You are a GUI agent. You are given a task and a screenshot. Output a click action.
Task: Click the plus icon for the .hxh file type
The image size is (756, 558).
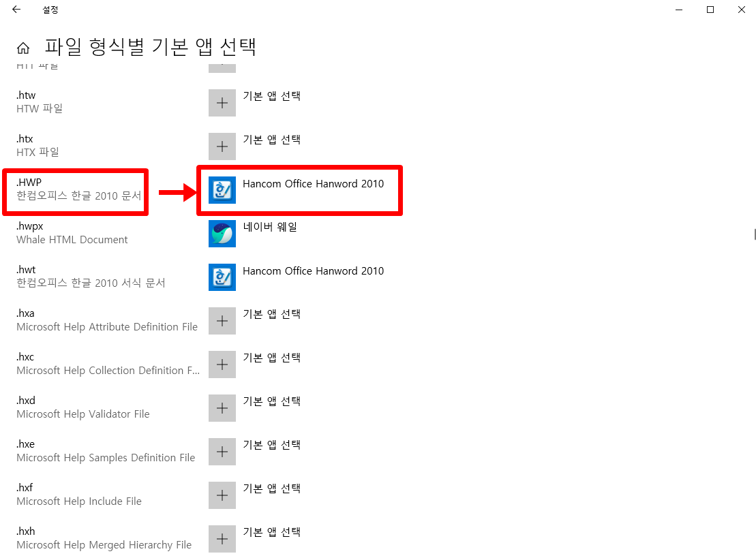tap(222, 539)
